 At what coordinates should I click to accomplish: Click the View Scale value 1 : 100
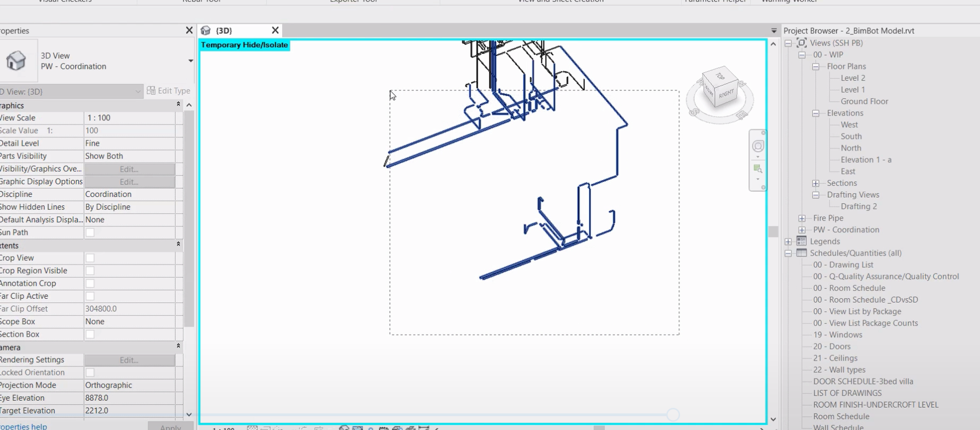point(129,118)
